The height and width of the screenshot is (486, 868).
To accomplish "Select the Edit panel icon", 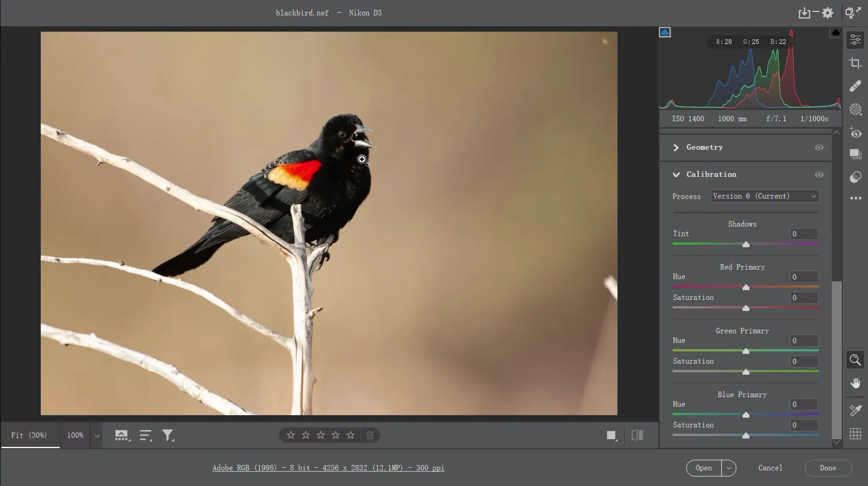I will point(855,40).
